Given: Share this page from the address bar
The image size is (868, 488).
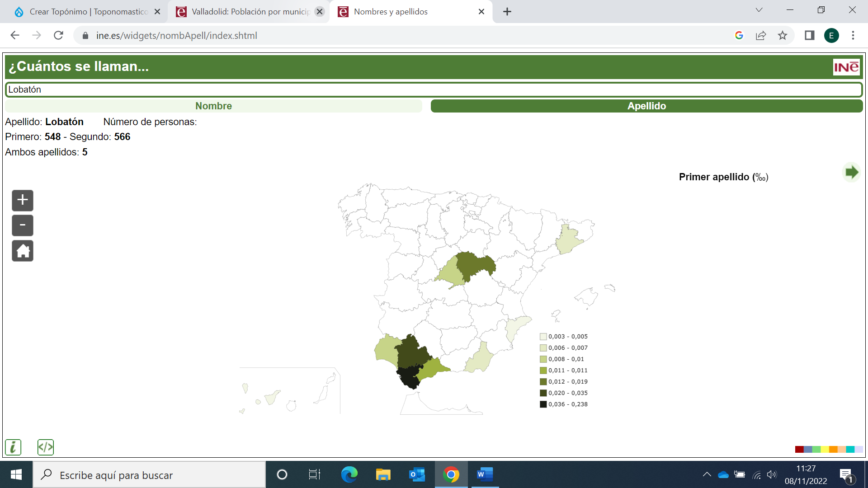Looking at the screenshot, I should click(761, 36).
